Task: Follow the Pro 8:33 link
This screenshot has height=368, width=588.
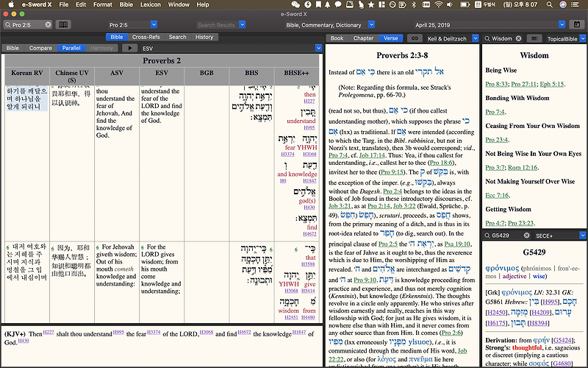Action: coord(497,84)
